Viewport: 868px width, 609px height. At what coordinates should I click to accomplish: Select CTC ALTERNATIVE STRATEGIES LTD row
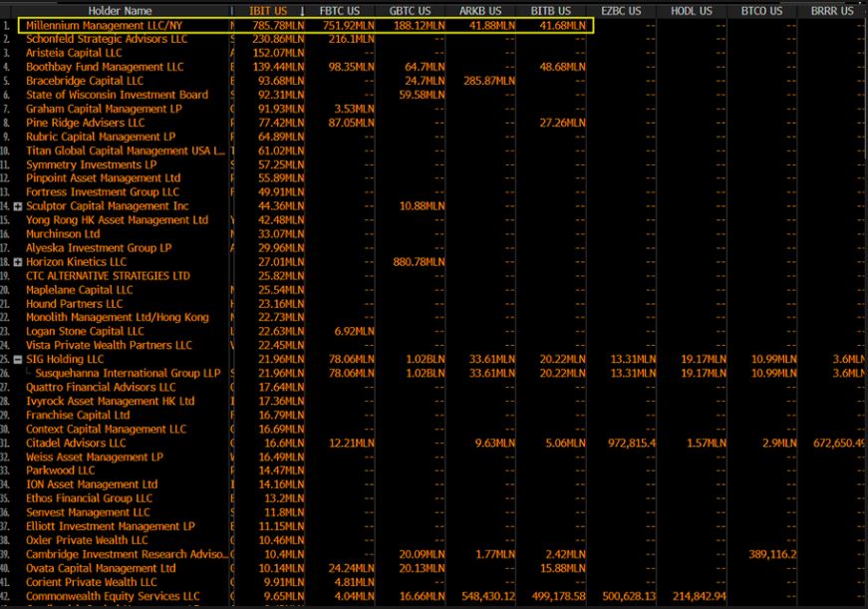pos(108,276)
